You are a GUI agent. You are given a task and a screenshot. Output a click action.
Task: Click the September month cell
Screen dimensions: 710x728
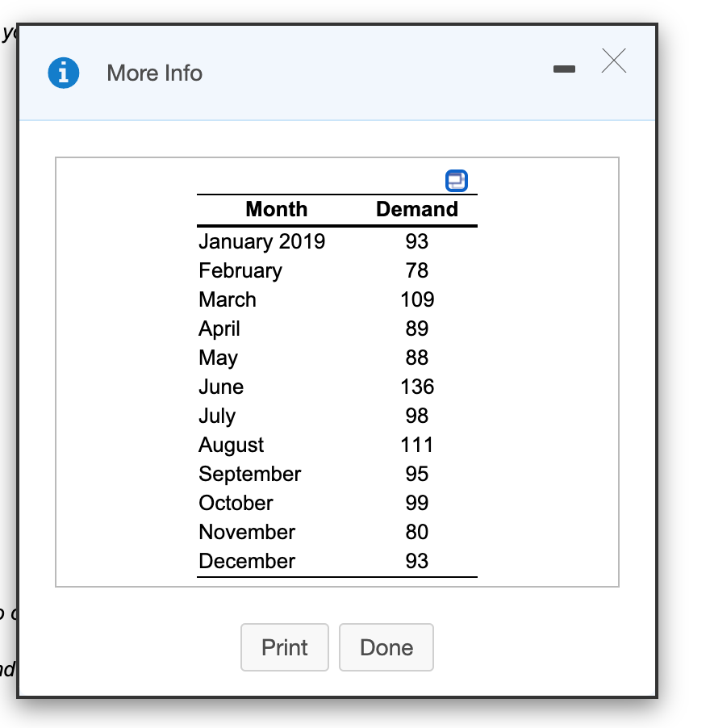249,474
